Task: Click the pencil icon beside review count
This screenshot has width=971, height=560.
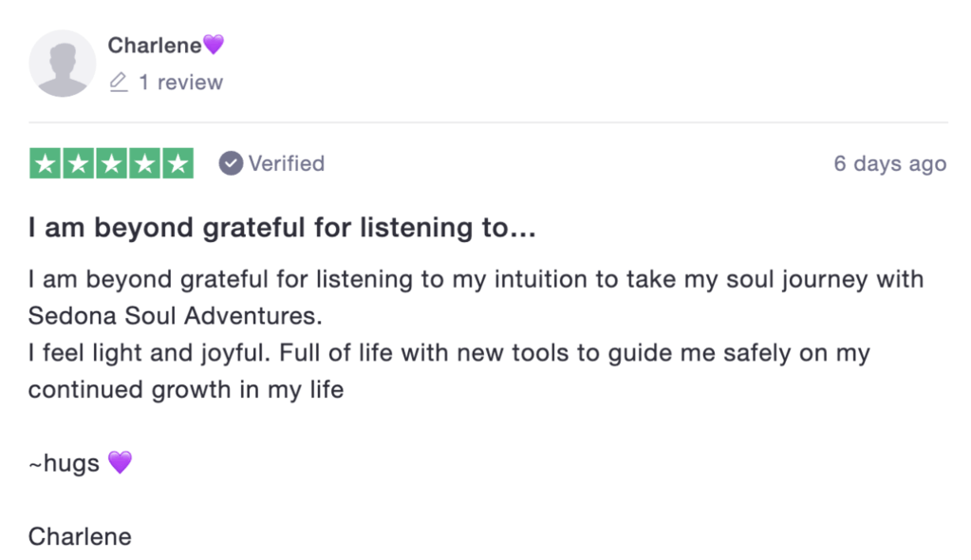Action: pos(119,83)
